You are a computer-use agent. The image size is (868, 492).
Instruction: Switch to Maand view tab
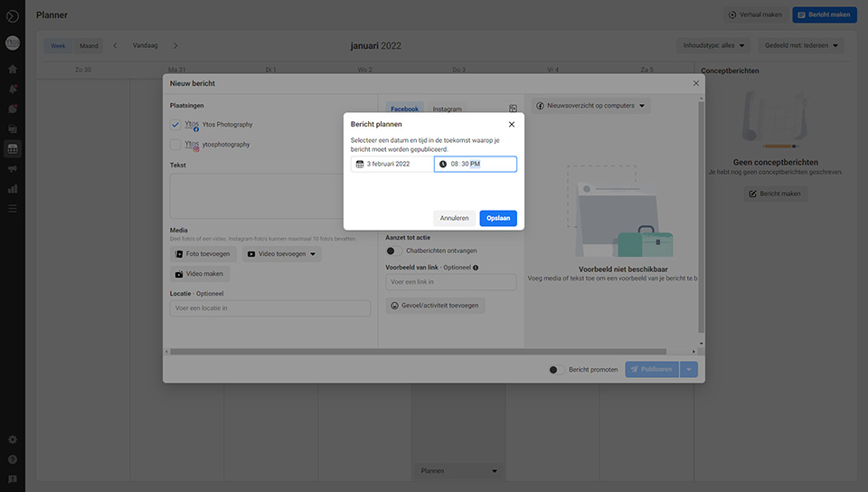click(x=89, y=46)
